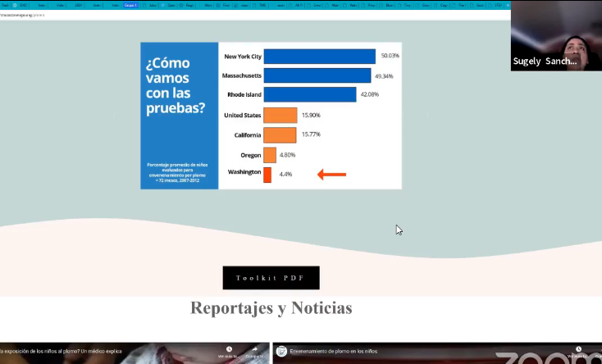Click the Reportajes y Noticias heading

point(271,308)
